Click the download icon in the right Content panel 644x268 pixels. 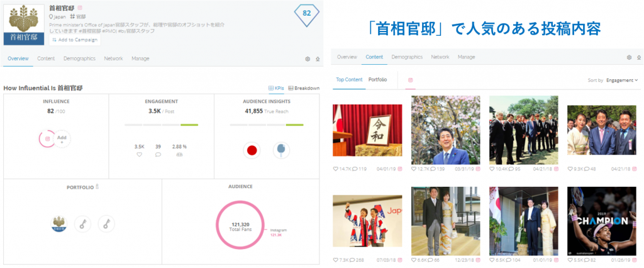pyautogui.click(x=318, y=59)
